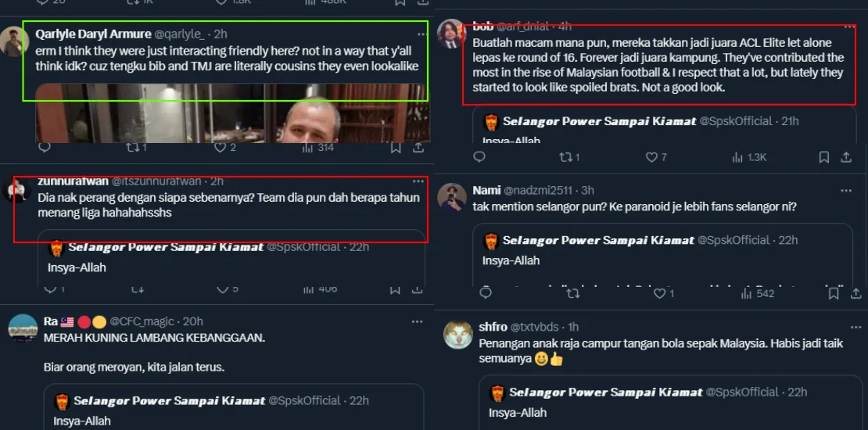Reply to Nami's tweet

[486, 293]
